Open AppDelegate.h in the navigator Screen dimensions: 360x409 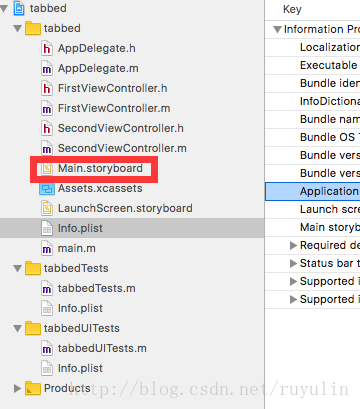click(x=97, y=48)
